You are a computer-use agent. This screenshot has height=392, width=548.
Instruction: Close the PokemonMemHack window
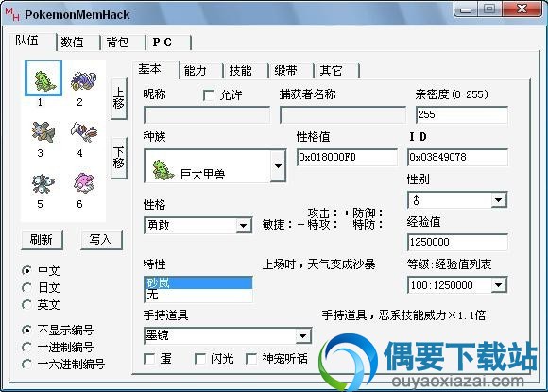[x=522, y=9]
